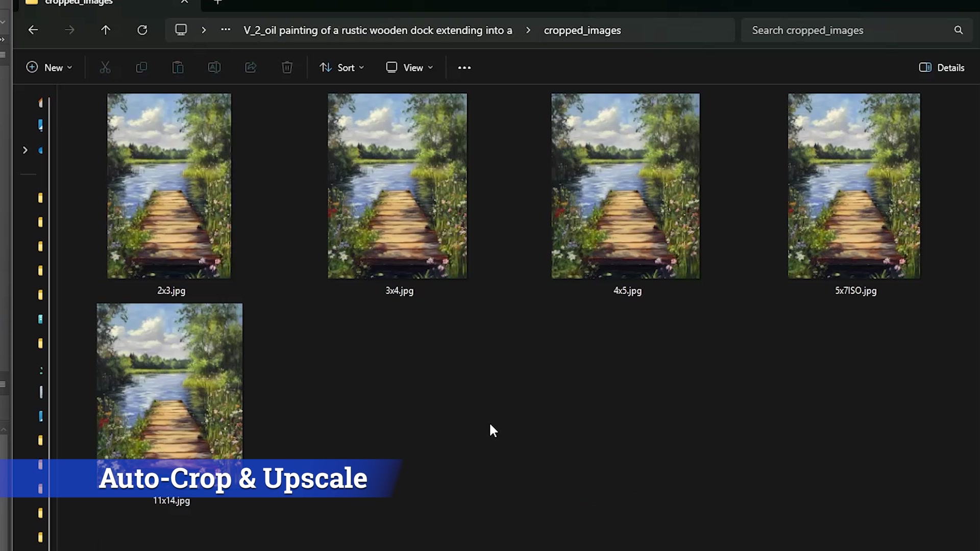Click the Cut scissors icon
The width and height of the screenshot is (980, 551).
tap(105, 67)
